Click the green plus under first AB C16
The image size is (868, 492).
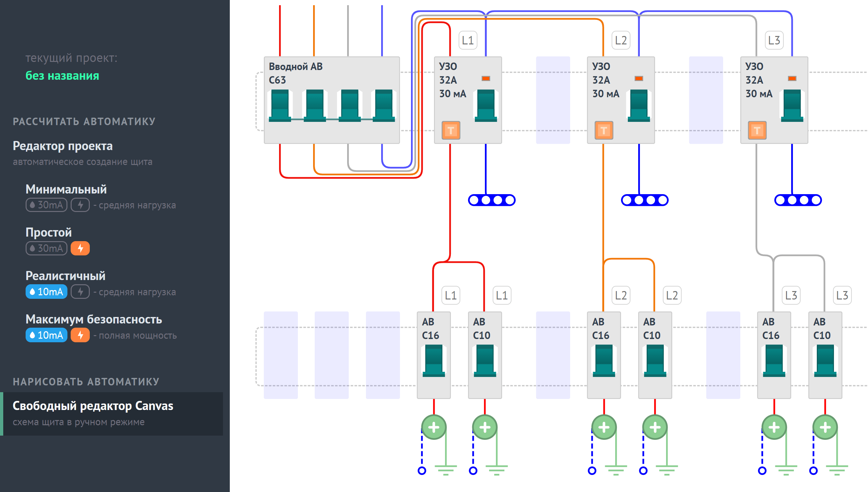[434, 427]
